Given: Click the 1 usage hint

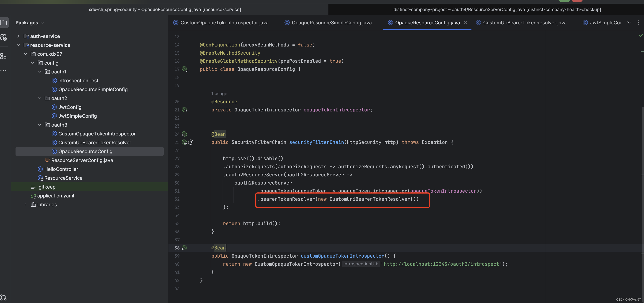Looking at the screenshot, I should (x=219, y=94).
